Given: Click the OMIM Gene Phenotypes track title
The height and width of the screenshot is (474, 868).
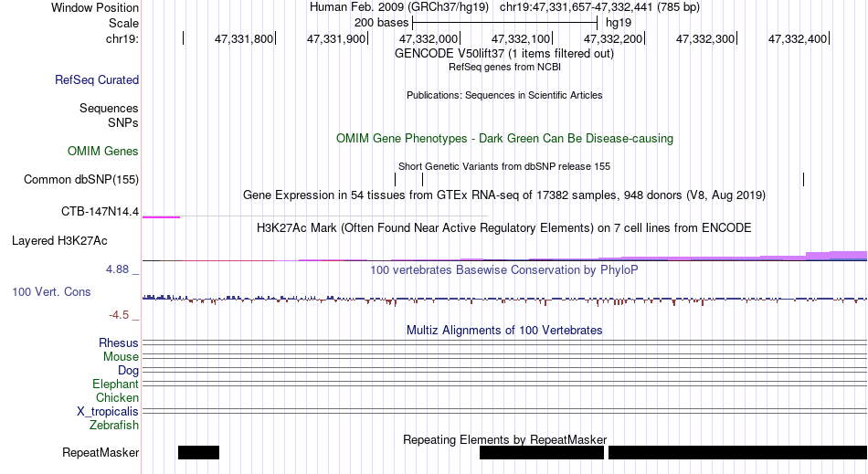Looking at the screenshot, I should pos(504,138).
